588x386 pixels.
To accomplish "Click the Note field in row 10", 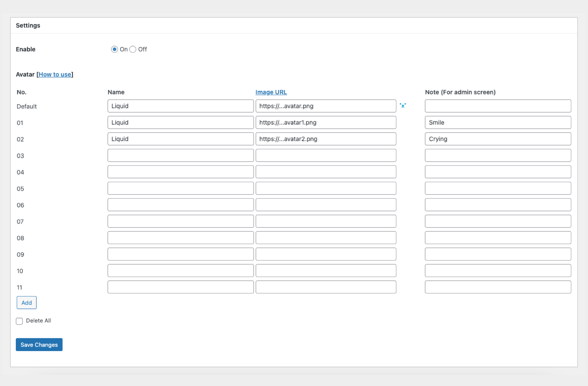I will coord(498,271).
